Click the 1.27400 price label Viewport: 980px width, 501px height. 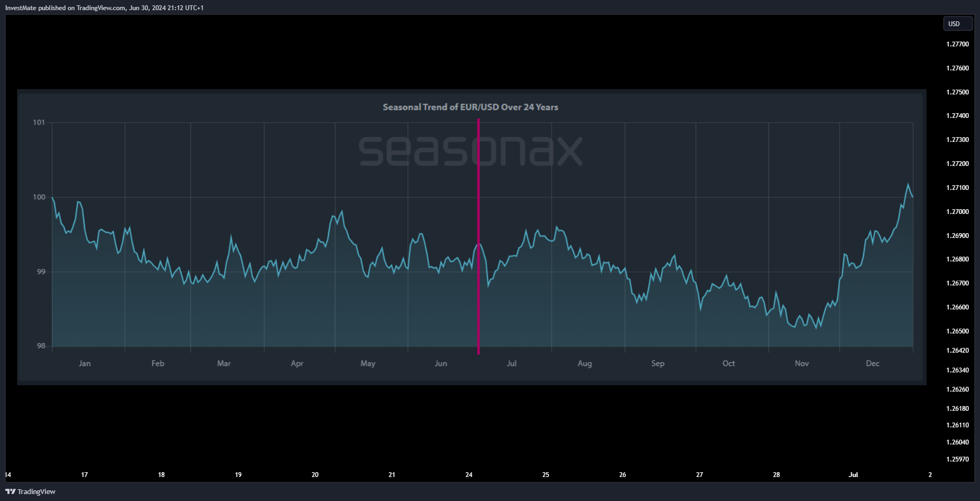958,116
